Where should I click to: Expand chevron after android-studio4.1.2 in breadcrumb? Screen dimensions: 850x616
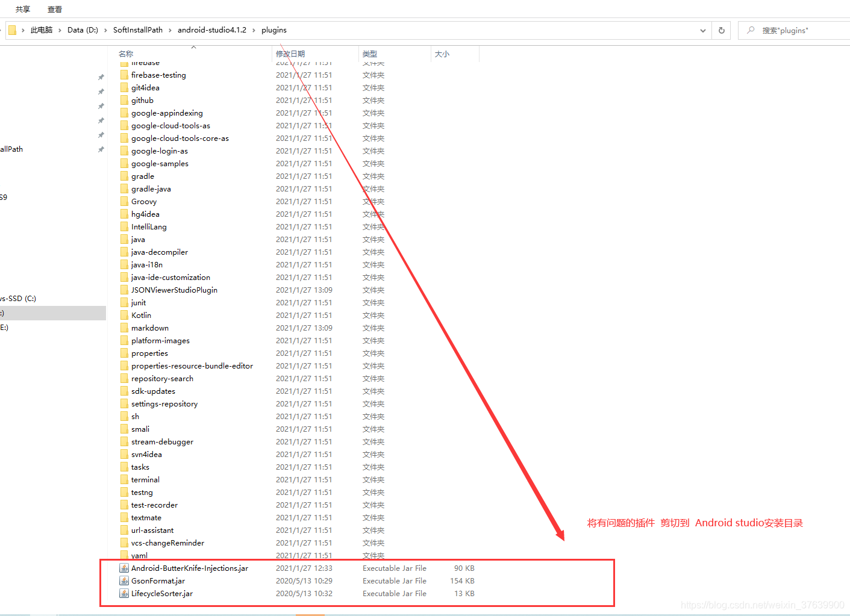click(x=254, y=30)
